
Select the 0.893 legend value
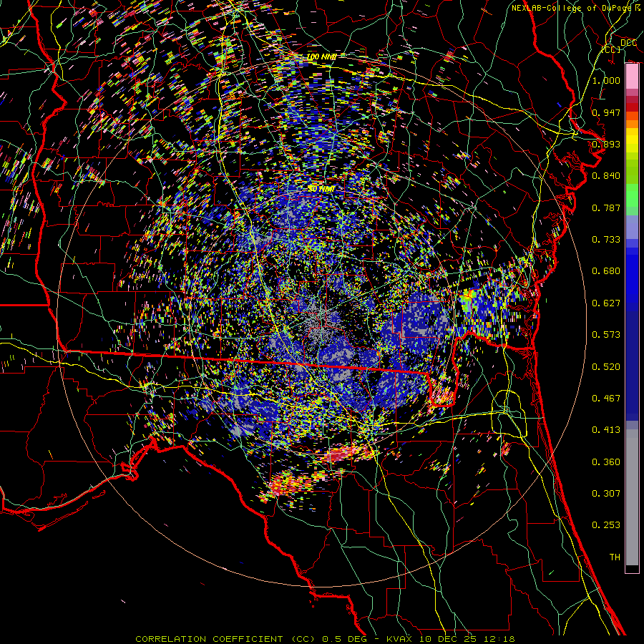pos(606,144)
